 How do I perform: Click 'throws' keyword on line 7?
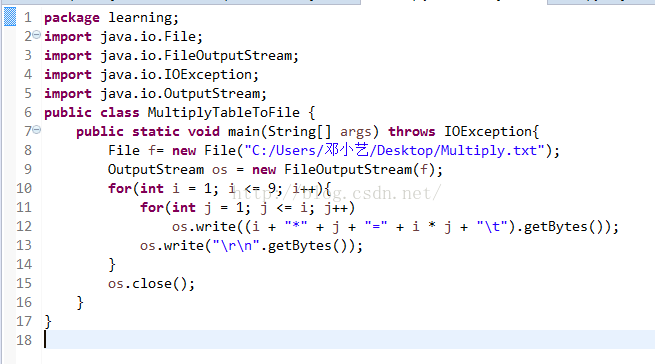pos(411,132)
